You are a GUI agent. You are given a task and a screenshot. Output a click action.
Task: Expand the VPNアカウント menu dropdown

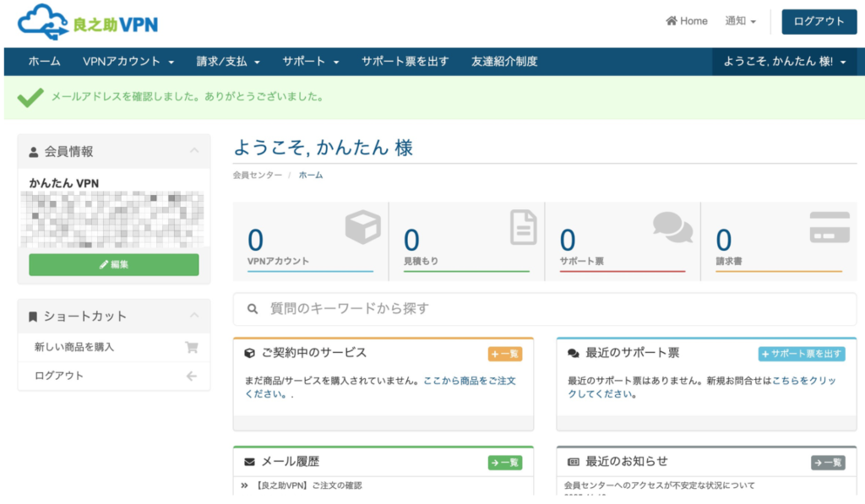[x=128, y=62]
